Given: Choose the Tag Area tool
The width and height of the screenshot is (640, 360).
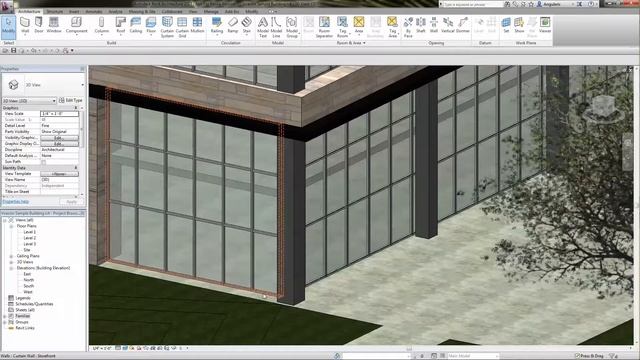Looking at the screenshot, I should coord(392,27).
